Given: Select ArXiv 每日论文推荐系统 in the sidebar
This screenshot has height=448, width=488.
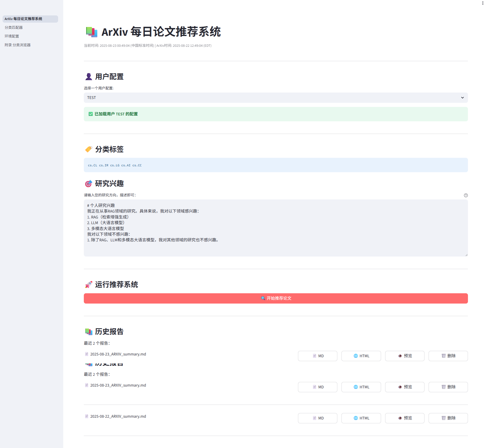Looking at the screenshot, I should [x=30, y=19].
